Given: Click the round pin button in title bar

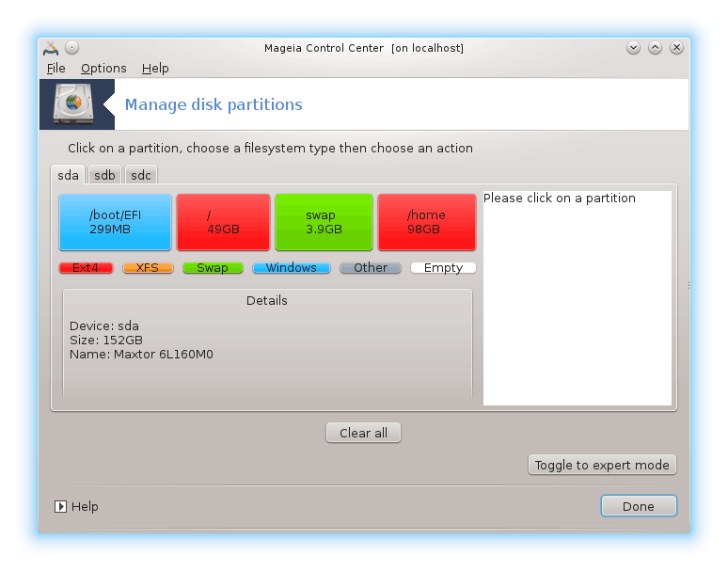Looking at the screenshot, I should point(72,48).
